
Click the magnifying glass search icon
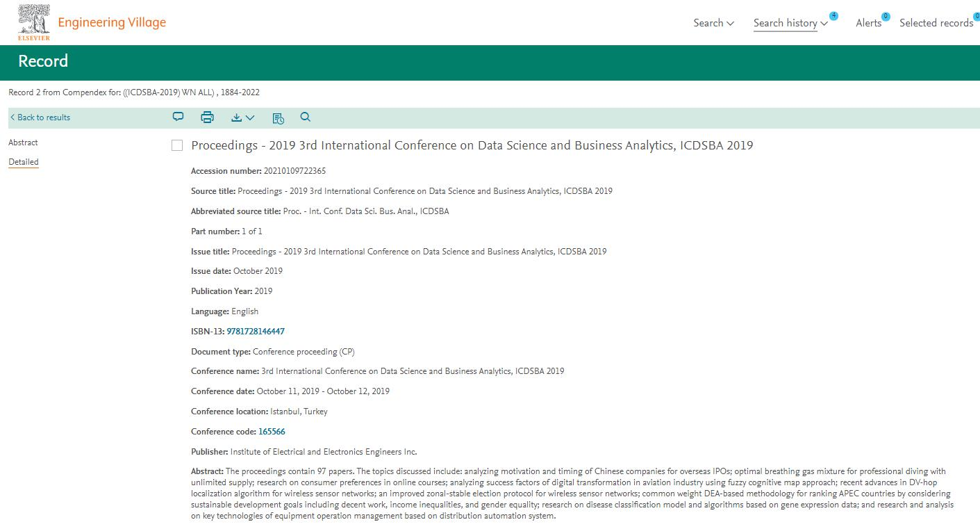point(305,117)
